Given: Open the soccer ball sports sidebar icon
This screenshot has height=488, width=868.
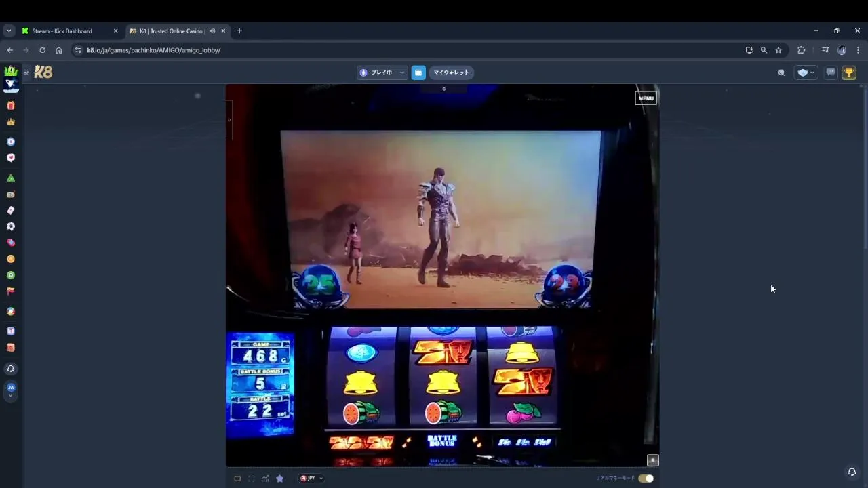Looking at the screenshot, I should pos(11,226).
